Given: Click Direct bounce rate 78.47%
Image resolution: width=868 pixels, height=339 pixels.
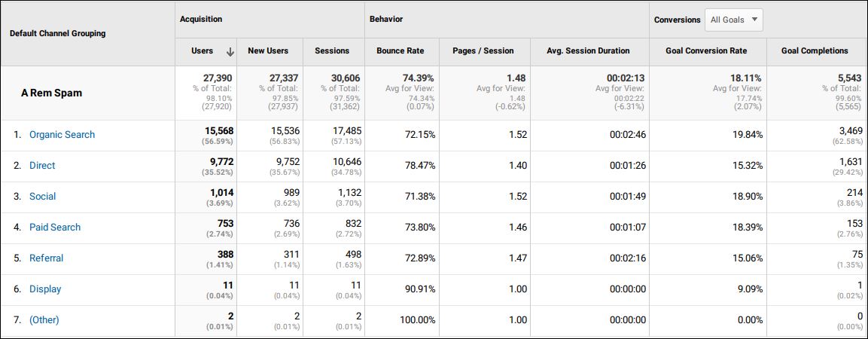Looking at the screenshot, I should coord(419,166).
